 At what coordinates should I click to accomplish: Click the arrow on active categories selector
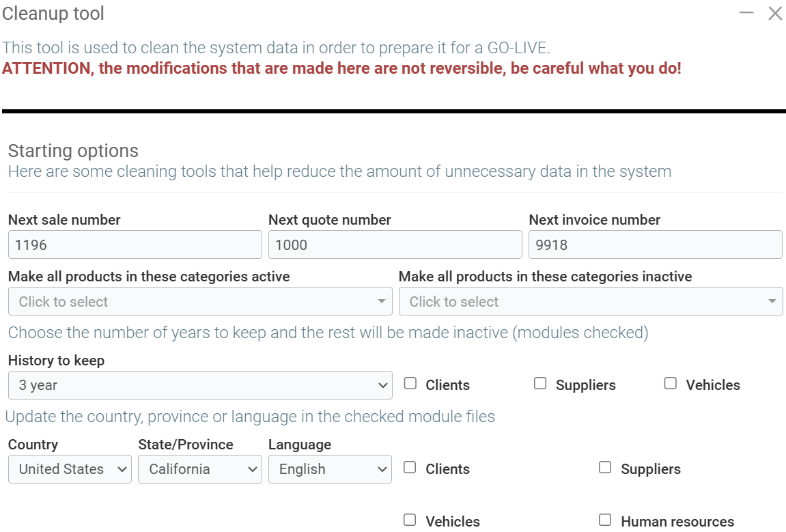pos(381,301)
